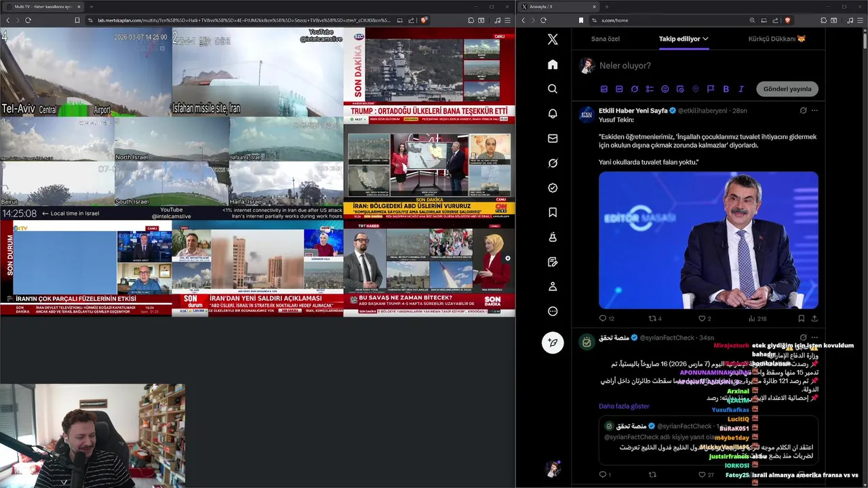Open Brave Shields in Multi TV window
This screenshot has height=488, width=868.
424,20
